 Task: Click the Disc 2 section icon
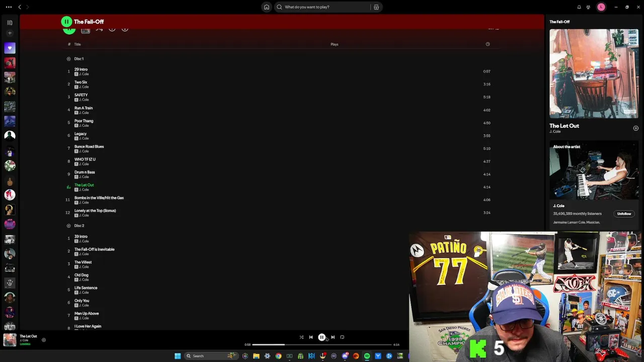click(69, 226)
